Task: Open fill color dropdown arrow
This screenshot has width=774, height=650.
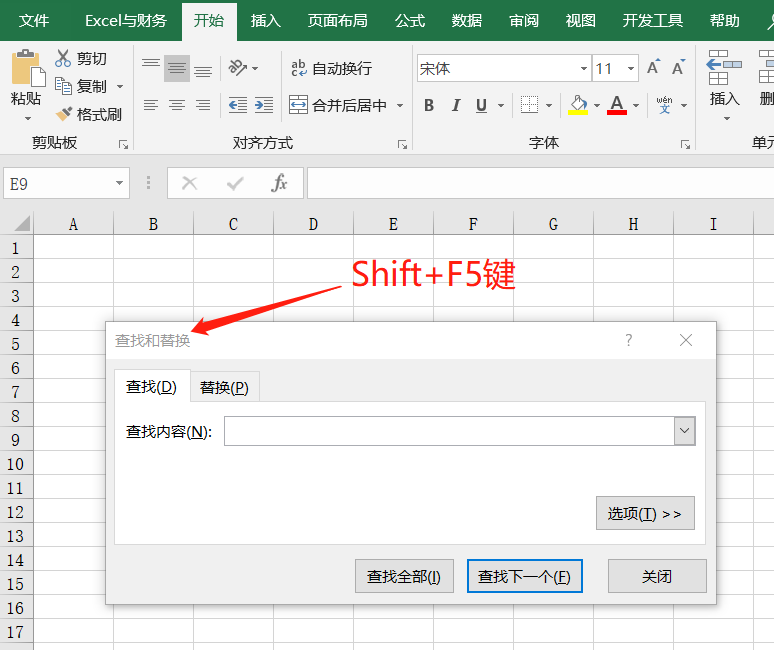Action: (597, 105)
